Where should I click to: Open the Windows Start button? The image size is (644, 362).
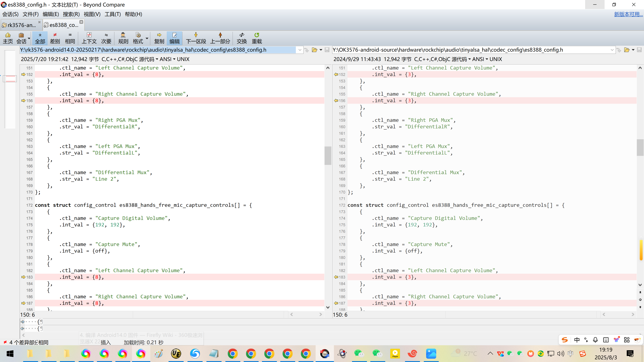pyautogui.click(x=10, y=353)
